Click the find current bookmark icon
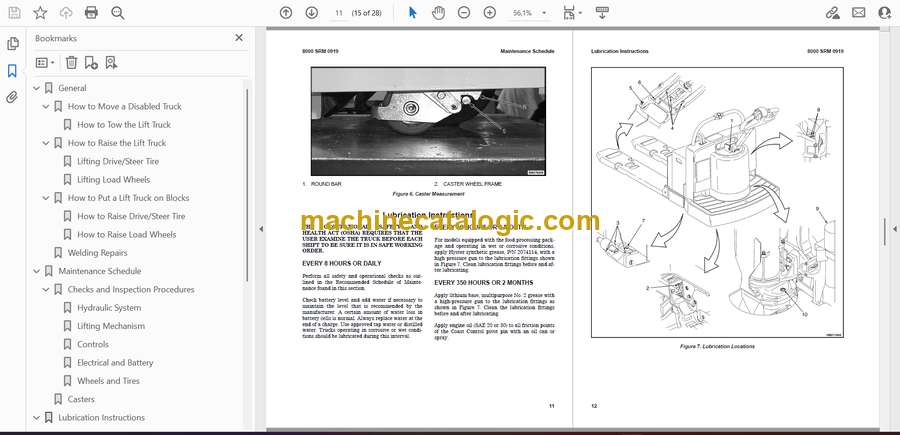 tap(111, 63)
